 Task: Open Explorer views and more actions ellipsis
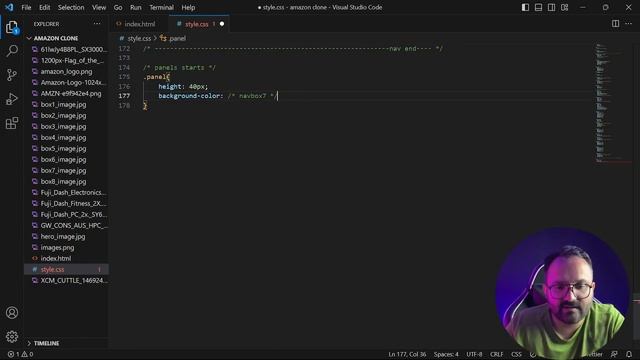[97, 24]
